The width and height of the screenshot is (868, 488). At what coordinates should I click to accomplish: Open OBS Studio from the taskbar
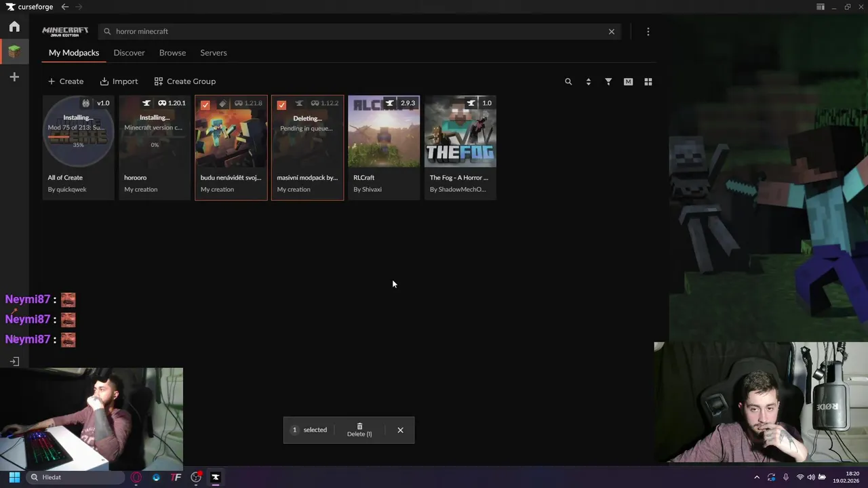coord(196,477)
